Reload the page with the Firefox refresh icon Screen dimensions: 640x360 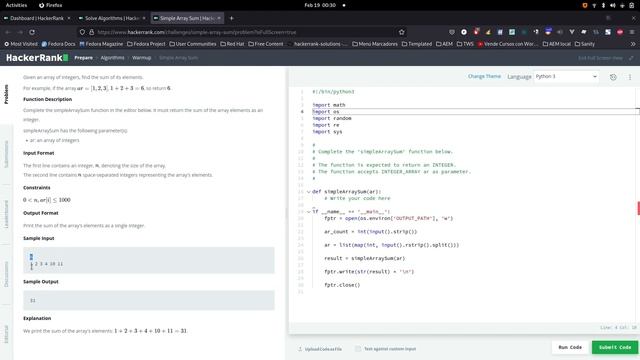(32, 32)
